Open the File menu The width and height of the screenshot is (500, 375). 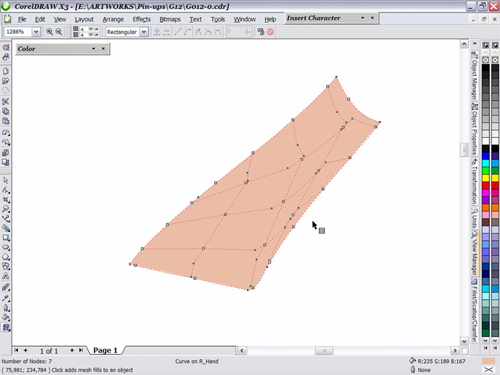(22, 19)
